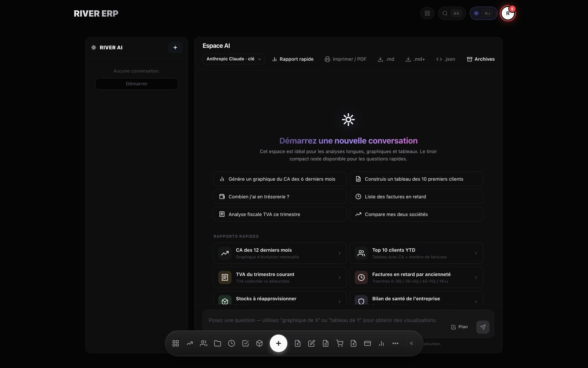Create a new conversation with the plus button
This screenshot has height=368, width=588.
[x=175, y=47]
